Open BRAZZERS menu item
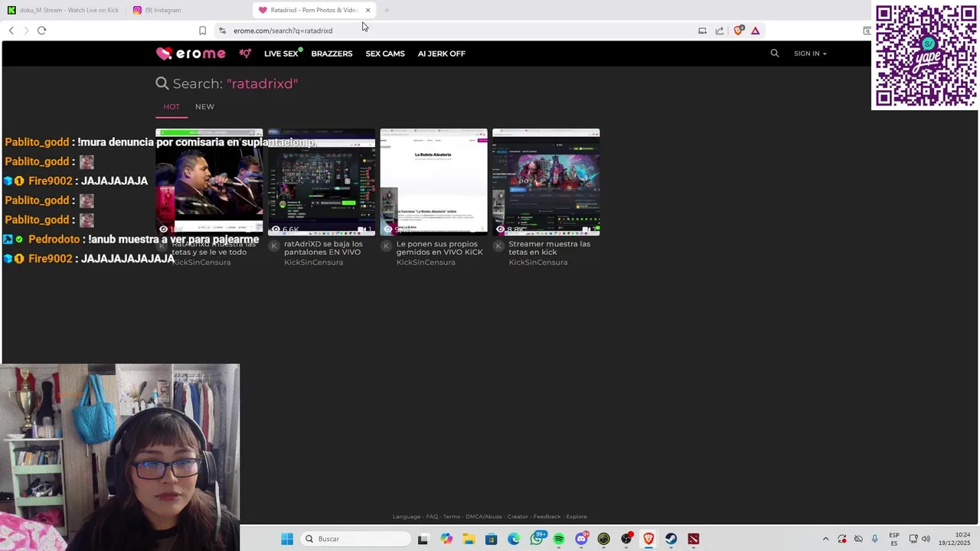Screen dimensions: 980x551 [332, 54]
